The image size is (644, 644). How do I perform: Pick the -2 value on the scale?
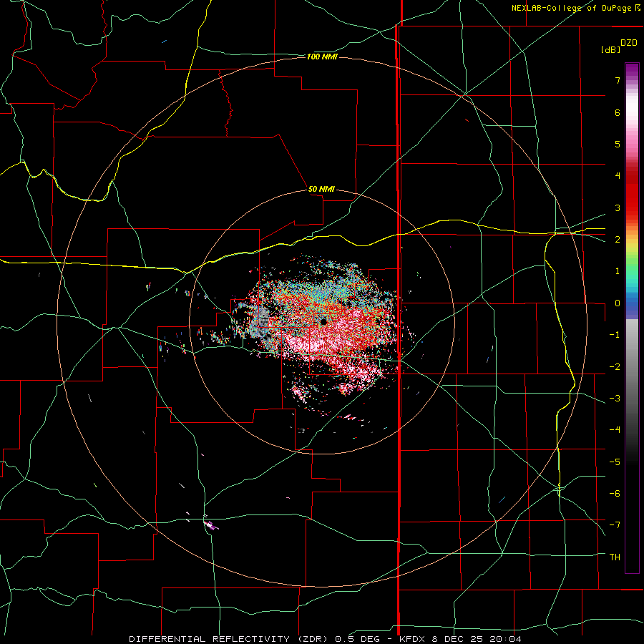coord(615,366)
